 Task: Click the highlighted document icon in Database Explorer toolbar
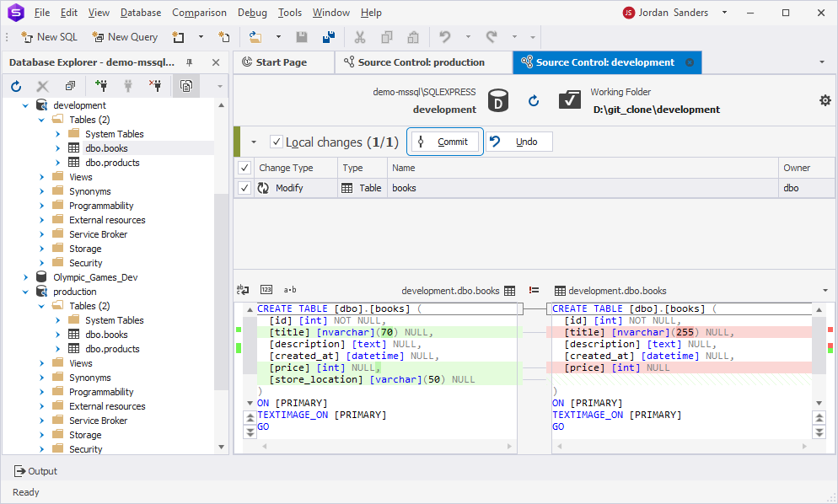(x=186, y=85)
